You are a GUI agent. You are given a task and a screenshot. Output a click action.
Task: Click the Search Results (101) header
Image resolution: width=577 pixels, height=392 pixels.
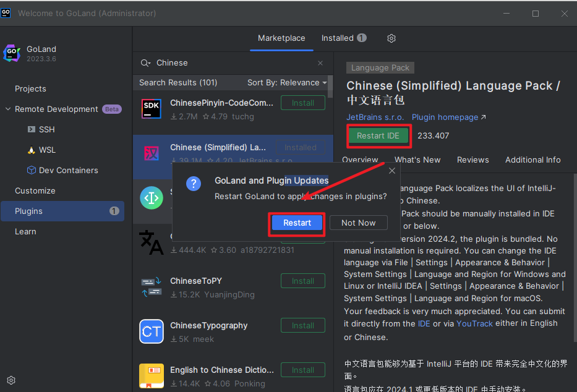(178, 82)
